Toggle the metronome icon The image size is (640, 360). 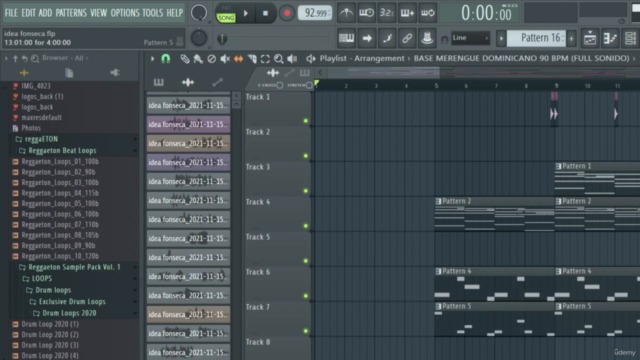346,13
